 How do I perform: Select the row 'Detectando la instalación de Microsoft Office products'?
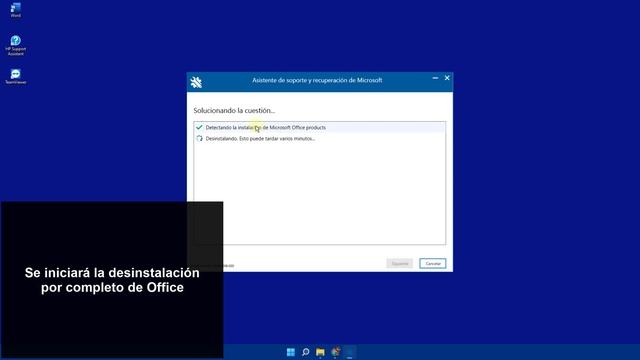pyautogui.click(x=320, y=127)
